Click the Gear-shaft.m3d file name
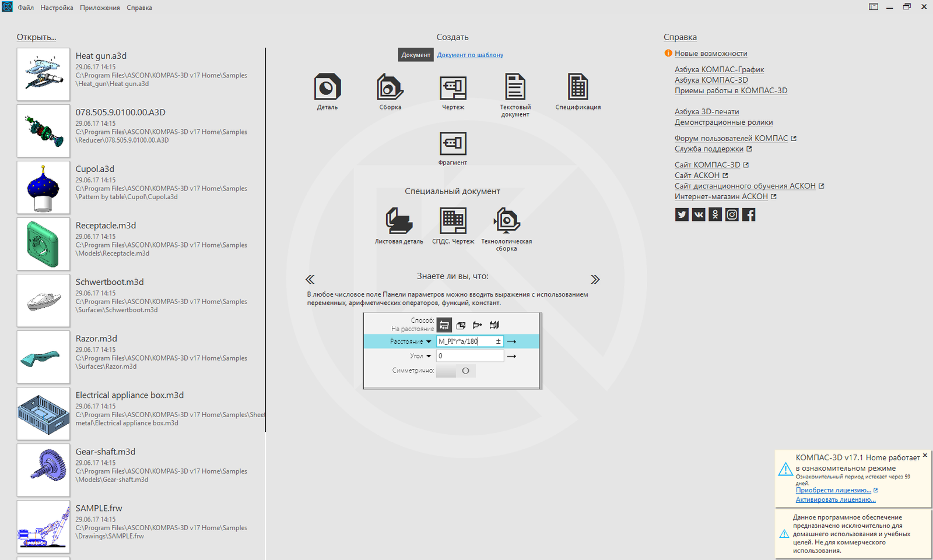The height and width of the screenshot is (560, 933). tap(106, 452)
